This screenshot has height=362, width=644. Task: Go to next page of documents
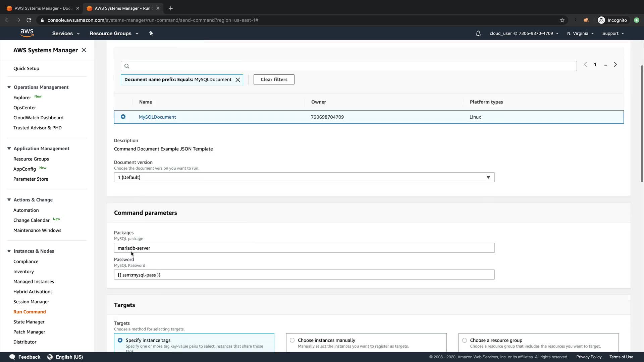(x=615, y=64)
